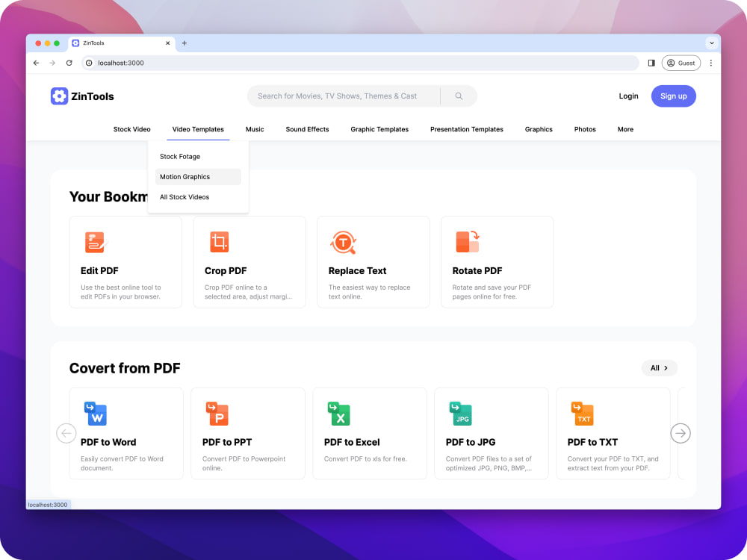The width and height of the screenshot is (747, 560).
Task: Open the browser three-dot menu
Action: click(711, 63)
